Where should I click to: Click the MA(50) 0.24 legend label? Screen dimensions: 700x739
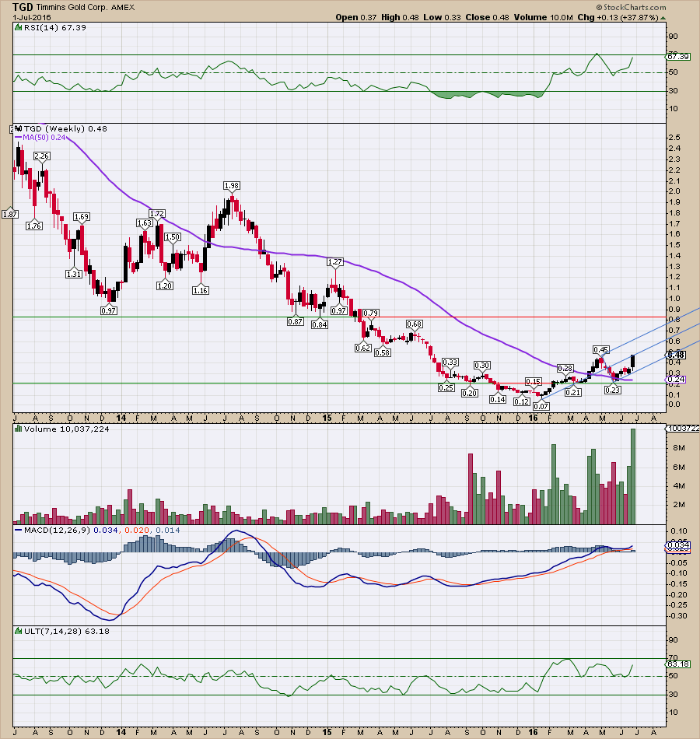(x=45, y=138)
